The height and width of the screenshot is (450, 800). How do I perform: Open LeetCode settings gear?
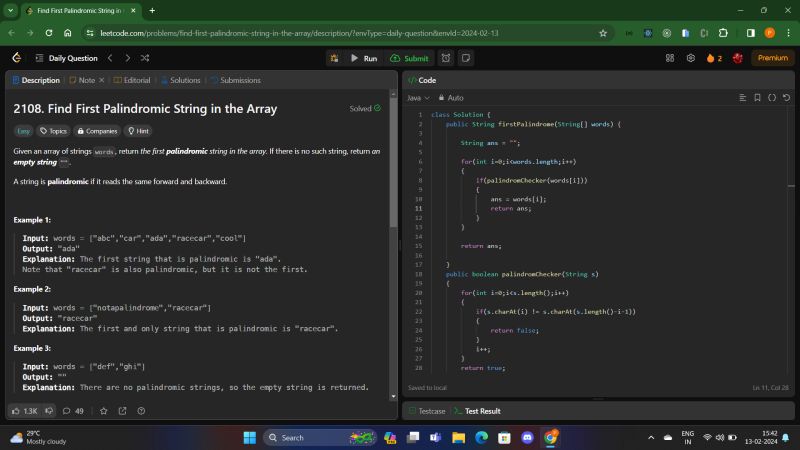pyautogui.click(x=690, y=58)
